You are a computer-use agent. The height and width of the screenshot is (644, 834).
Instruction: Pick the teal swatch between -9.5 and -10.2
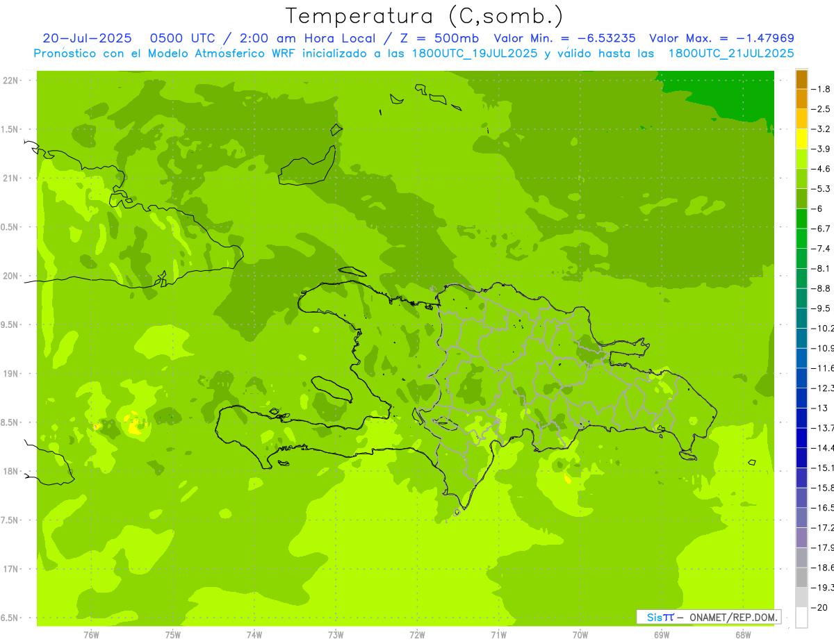click(801, 318)
